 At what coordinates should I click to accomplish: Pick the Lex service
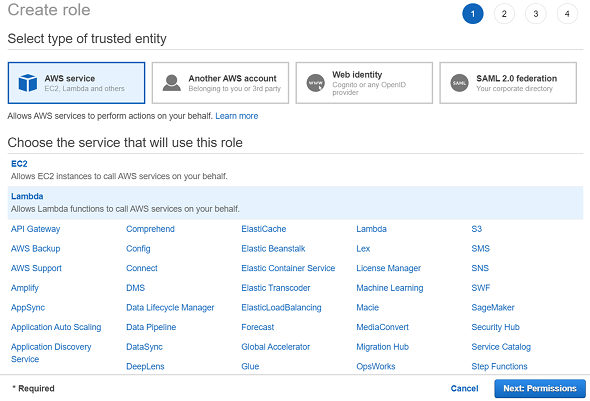click(363, 248)
